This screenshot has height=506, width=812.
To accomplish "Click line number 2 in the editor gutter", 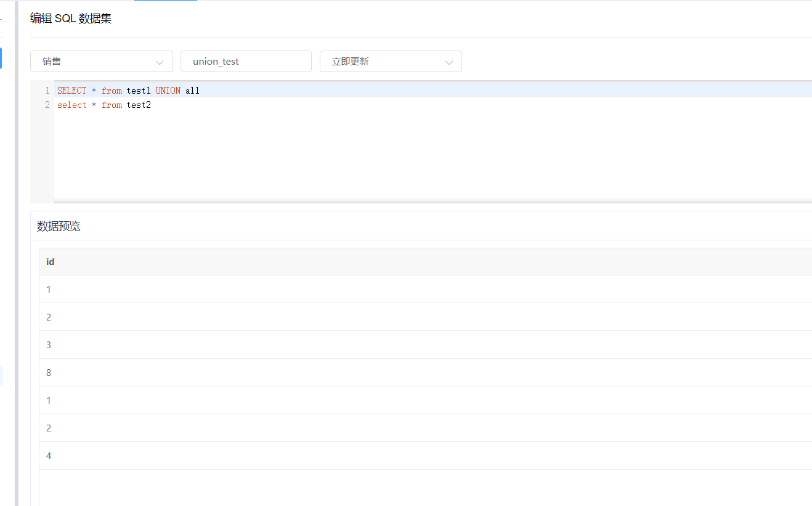I will (x=47, y=105).
